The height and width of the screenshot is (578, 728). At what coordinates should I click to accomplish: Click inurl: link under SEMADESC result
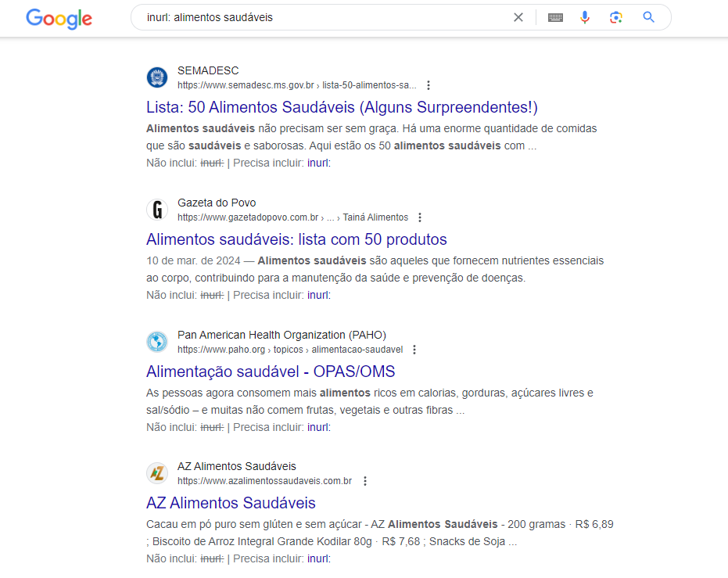click(318, 163)
